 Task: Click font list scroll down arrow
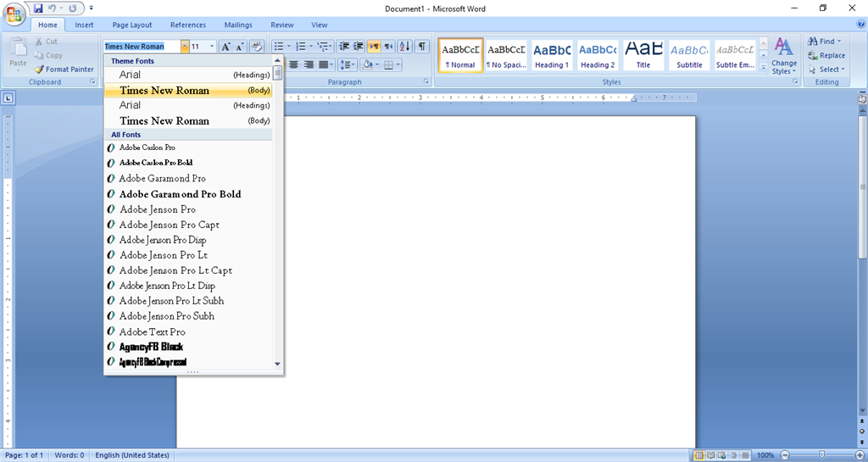pyautogui.click(x=277, y=364)
